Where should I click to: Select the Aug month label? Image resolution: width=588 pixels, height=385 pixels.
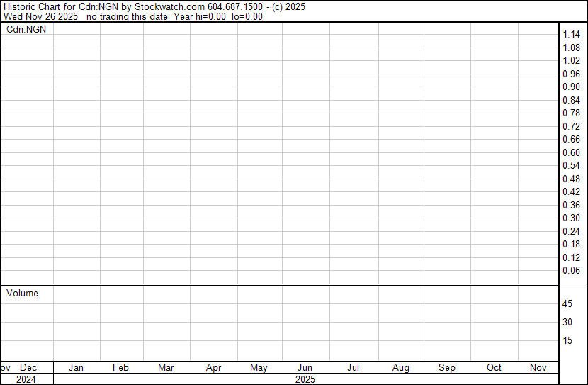click(x=401, y=368)
